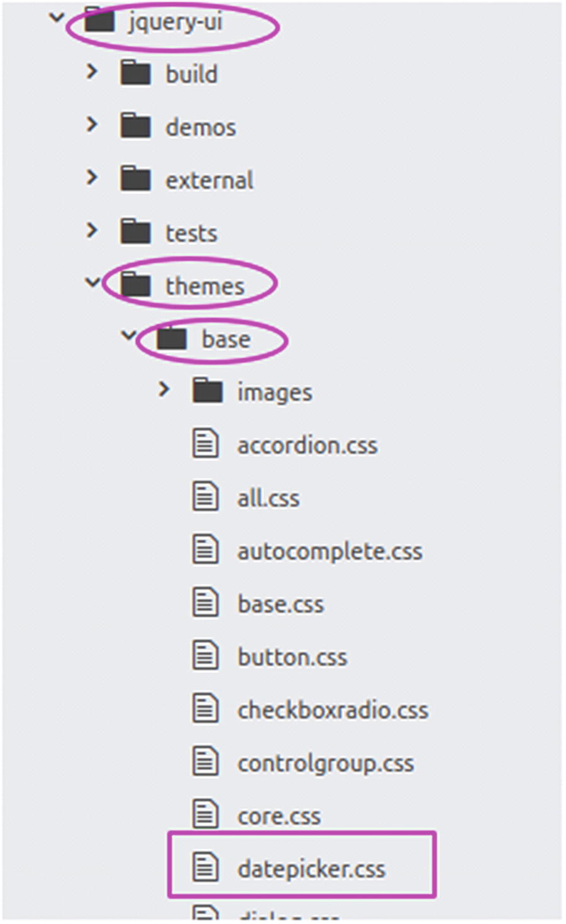Click the accordion.css file icon
This screenshot has width=566, height=924.
205,444
